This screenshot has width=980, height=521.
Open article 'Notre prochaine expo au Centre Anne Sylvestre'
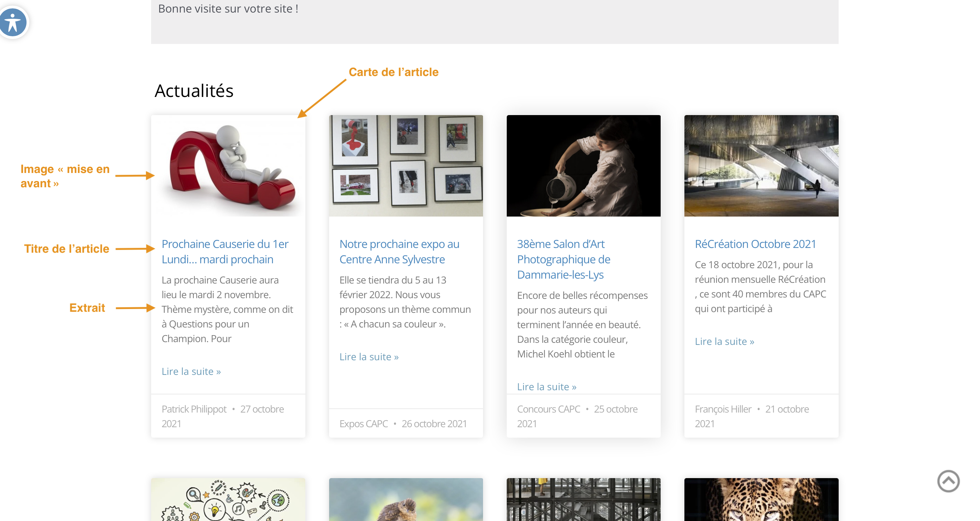[x=399, y=251]
